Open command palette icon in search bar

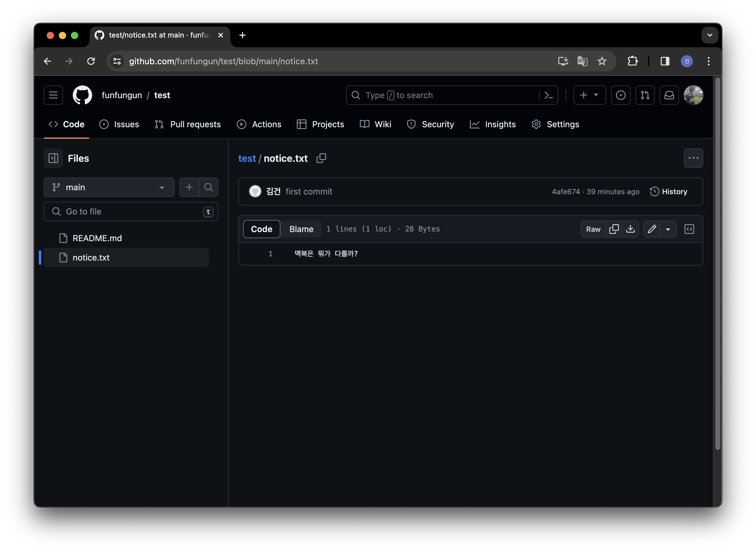pos(548,95)
